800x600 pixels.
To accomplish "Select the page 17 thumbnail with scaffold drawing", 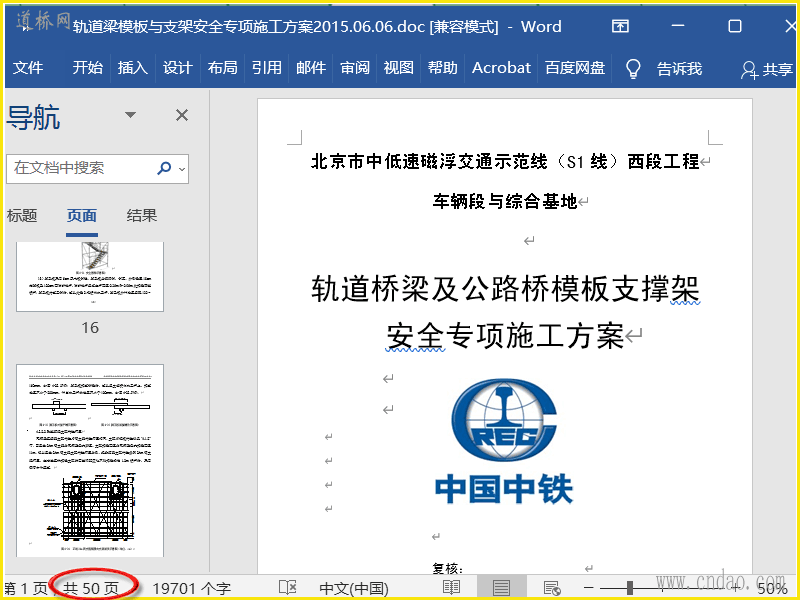I will pos(90,461).
